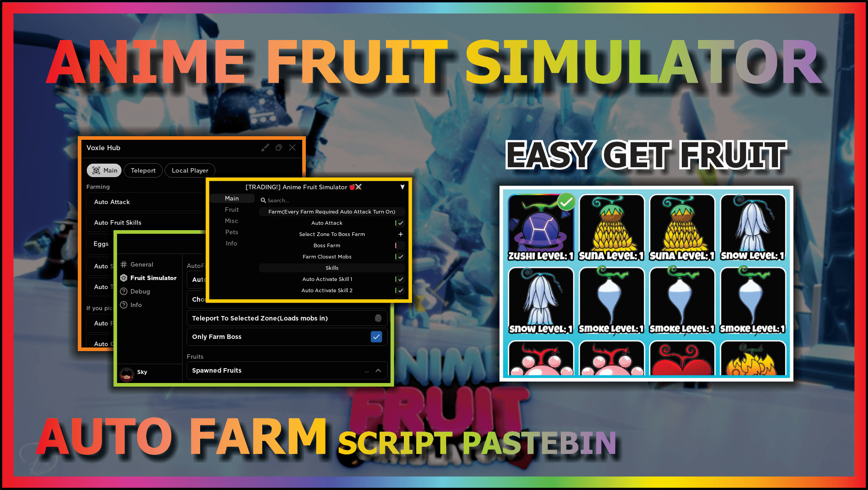Switch to the Teleport tab
Screen dimensions: 868x490
coord(143,170)
